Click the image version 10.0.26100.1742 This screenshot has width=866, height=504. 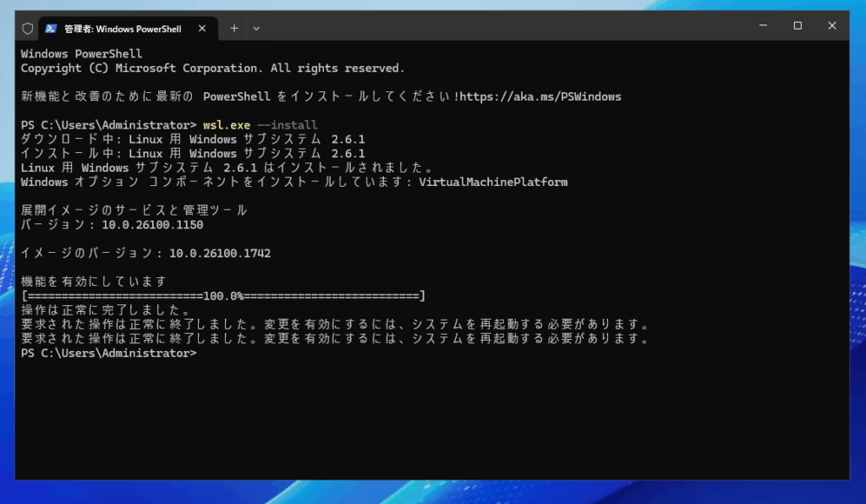pos(220,253)
